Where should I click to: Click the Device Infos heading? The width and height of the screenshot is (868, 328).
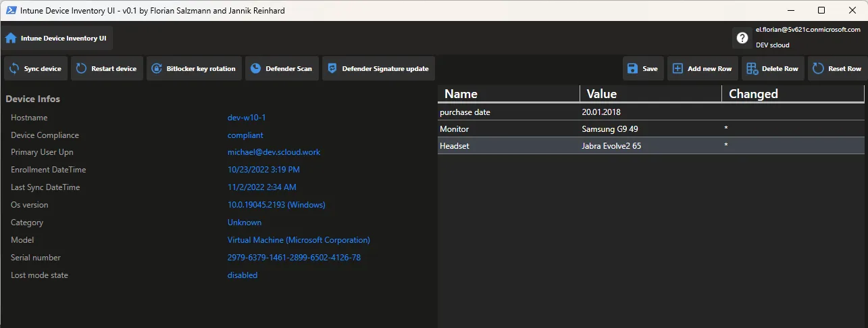[x=32, y=99]
